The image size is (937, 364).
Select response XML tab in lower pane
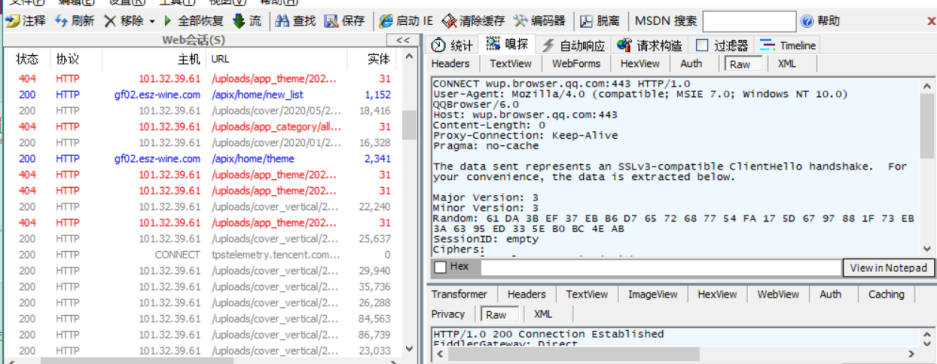click(543, 314)
